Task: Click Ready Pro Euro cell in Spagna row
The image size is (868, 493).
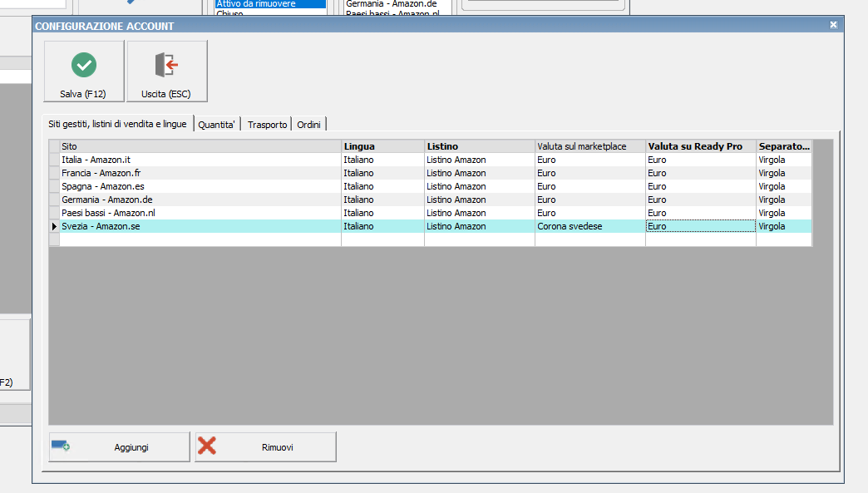Action: click(701, 186)
